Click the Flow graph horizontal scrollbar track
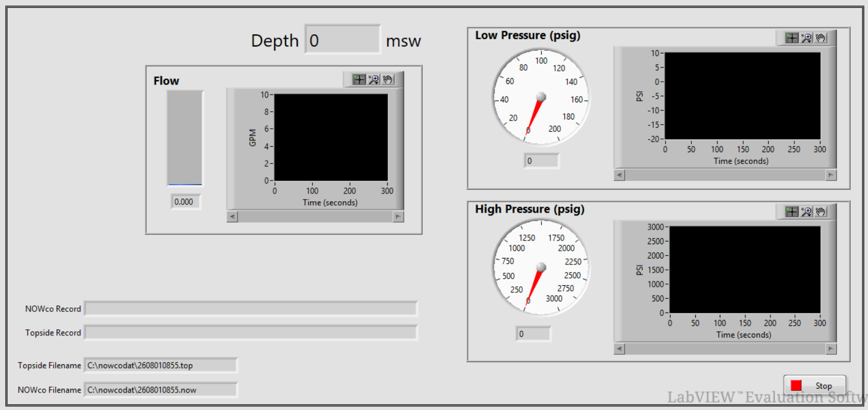Screen dimensions: 868x410 pyautogui.click(x=315, y=216)
